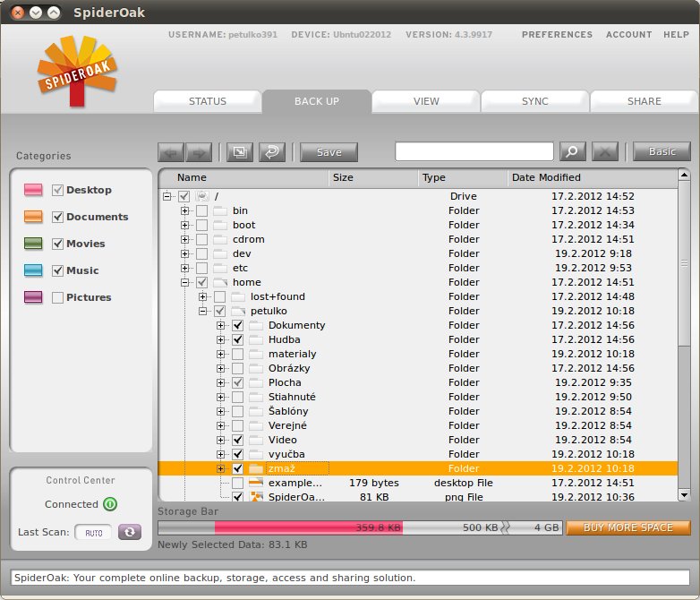The image size is (700, 600).
Task: Click the zmaž folder icon
Action: coord(256,468)
